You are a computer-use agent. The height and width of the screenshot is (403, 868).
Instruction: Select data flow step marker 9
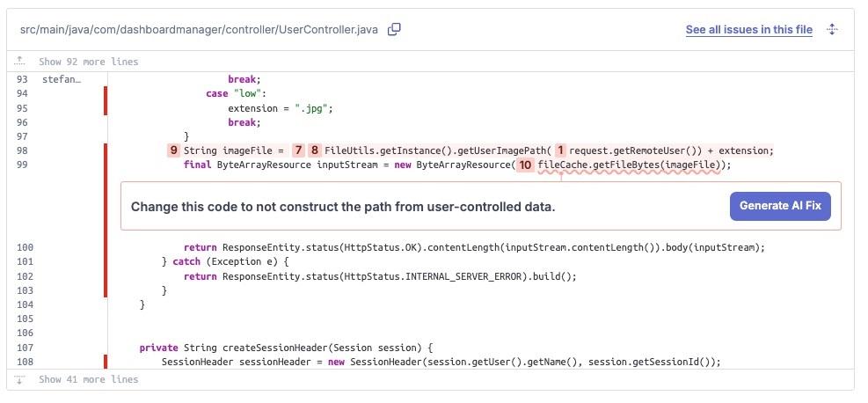173,150
